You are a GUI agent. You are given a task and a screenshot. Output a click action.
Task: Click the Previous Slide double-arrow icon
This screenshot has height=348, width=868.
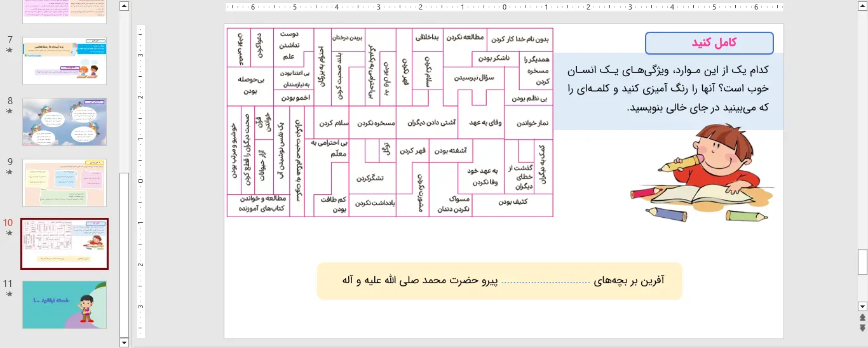coord(862,318)
